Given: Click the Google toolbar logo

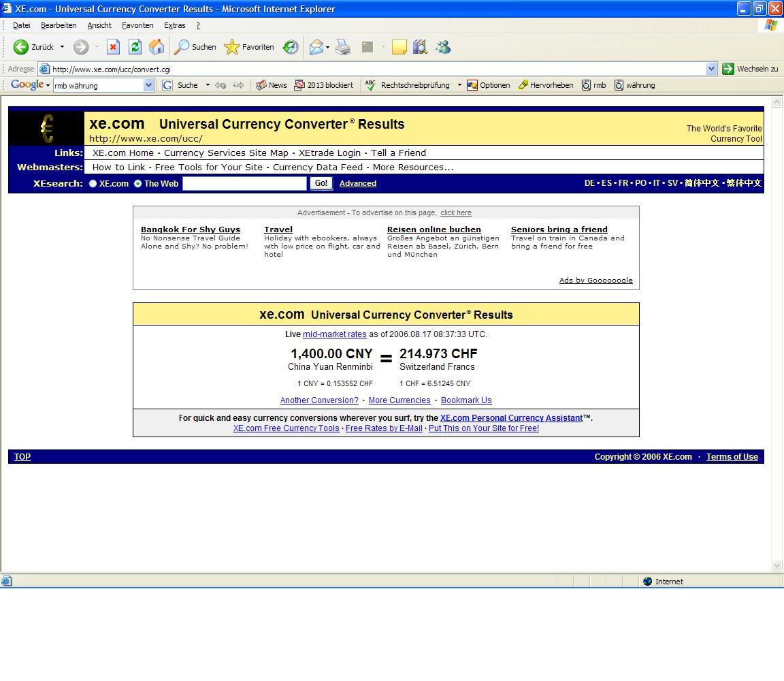Looking at the screenshot, I should click(27, 84).
